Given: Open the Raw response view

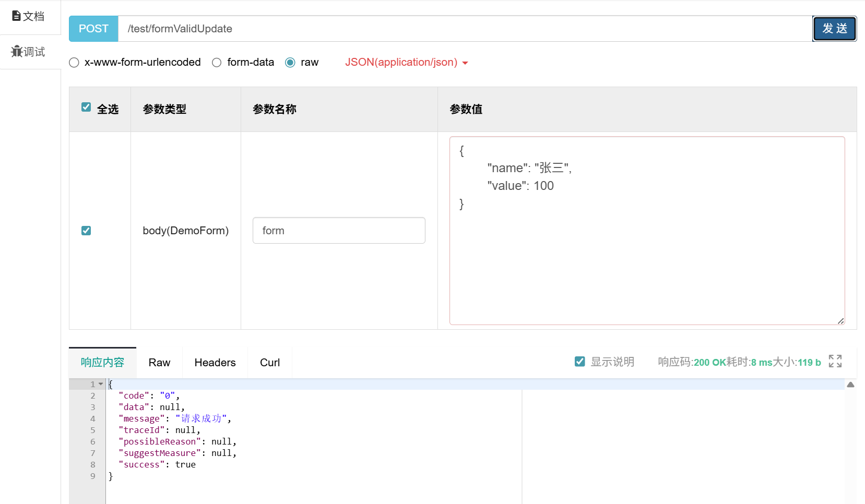Looking at the screenshot, I should tap(159, 362).
